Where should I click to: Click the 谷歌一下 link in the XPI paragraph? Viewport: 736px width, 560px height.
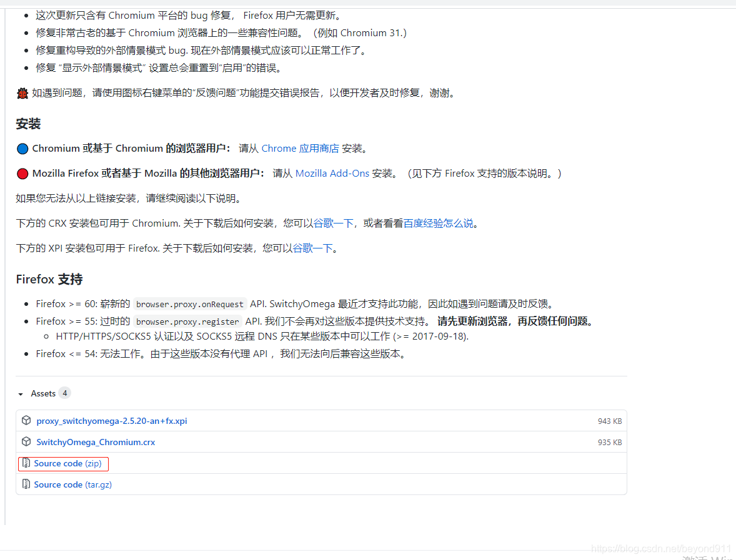point(312,247)
